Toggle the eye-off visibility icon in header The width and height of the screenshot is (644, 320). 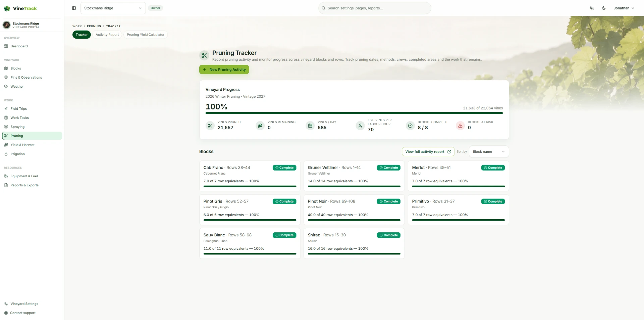[x=592, y=8]
